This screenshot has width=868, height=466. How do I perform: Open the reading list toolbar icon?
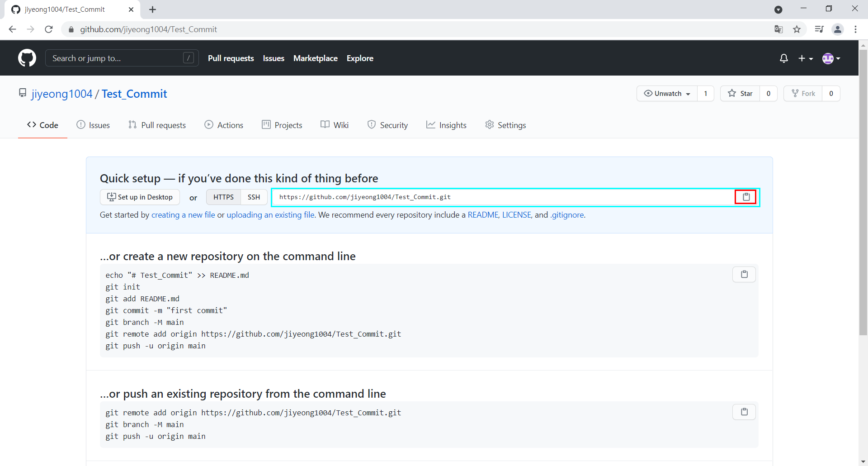(x=819, y=29)
